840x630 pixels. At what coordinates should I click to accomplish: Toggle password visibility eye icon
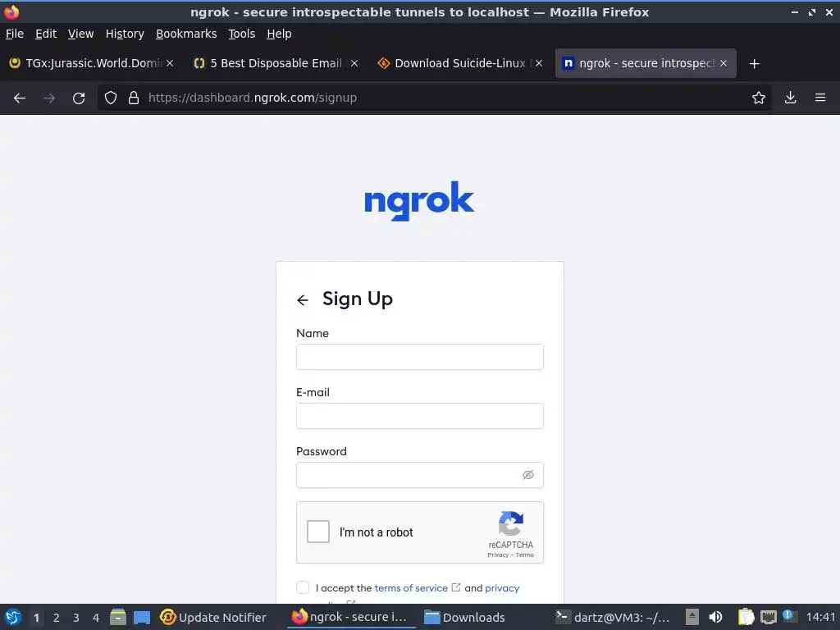528,475
